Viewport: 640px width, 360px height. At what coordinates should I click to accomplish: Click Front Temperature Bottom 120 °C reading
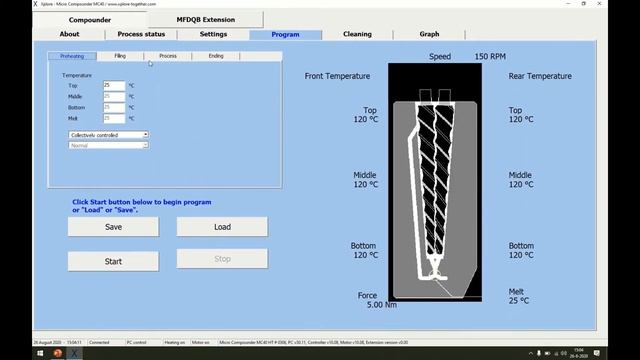coord(365,250)
